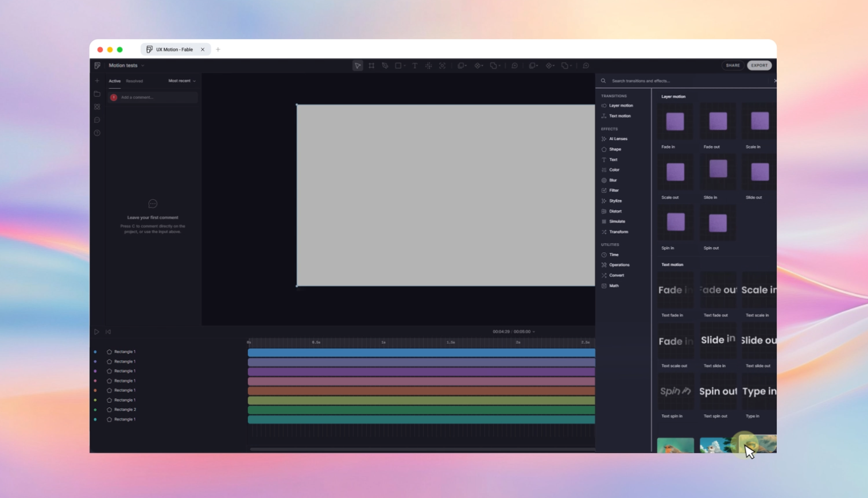
Task: Jump to timeline start
Action: click(x=108, y=332)
